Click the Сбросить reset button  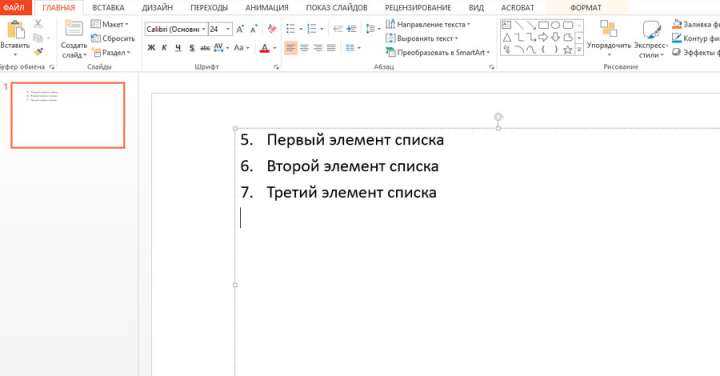click(113, 39)
